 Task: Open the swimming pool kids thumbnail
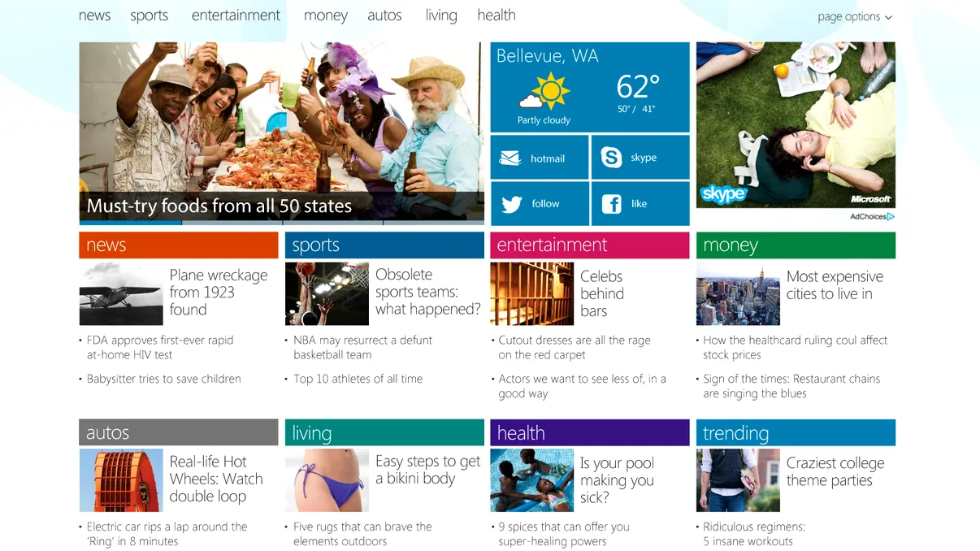pyautogui.click(x=532, y=480)
